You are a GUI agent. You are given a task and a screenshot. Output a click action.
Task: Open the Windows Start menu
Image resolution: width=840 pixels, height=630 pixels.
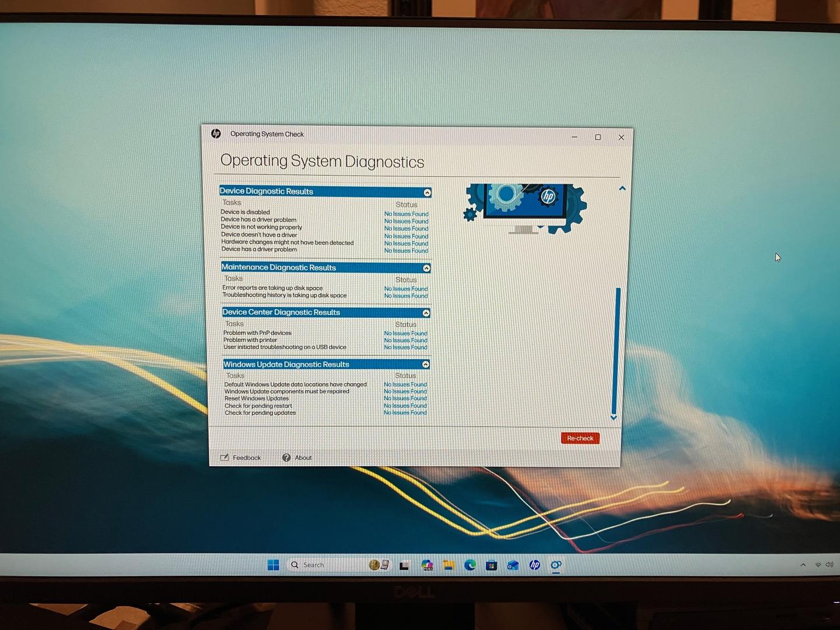pos(273,565)
